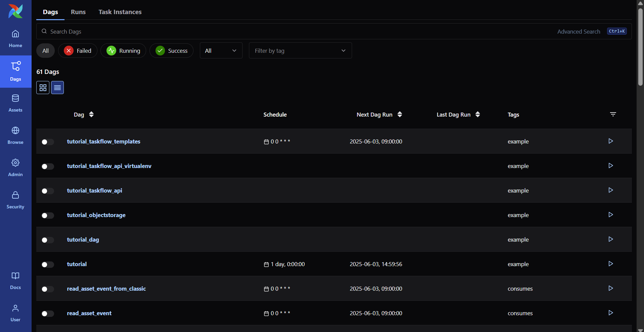The height and width of the screenshot is (332, 644).
Task: Filter dags by Running state
Action: [123, 51]
